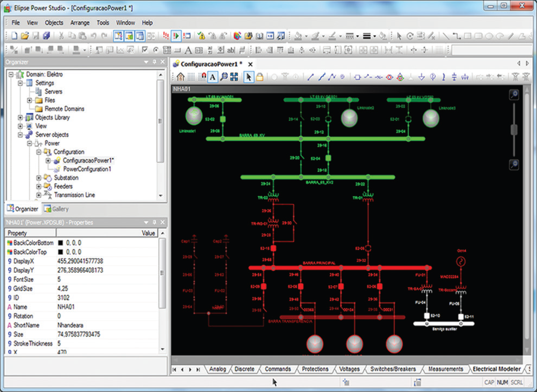Select the ground symbol component icon
This screenshot has width=537, height=392.
421,77
